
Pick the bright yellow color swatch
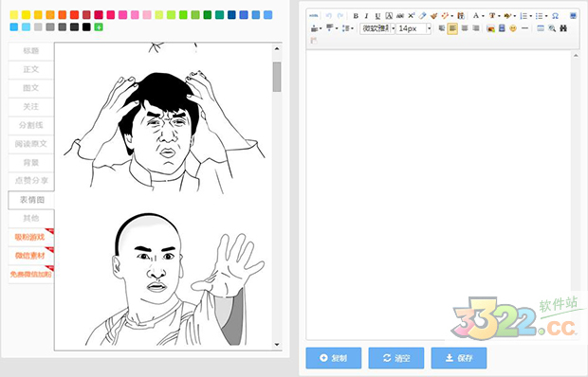click(x=26, y=14)
